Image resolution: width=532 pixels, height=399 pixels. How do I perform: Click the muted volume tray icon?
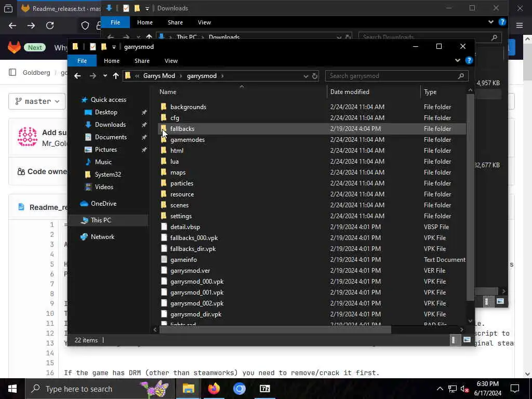(464, 389)
